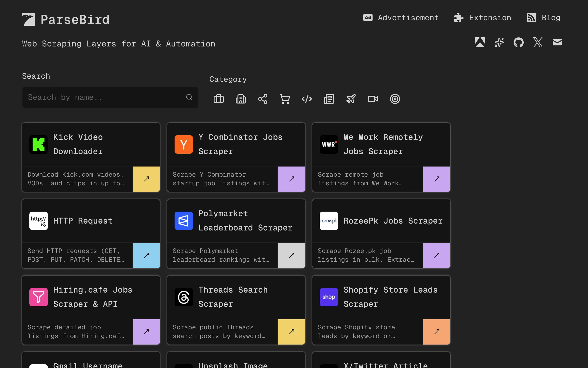Open the Extension menu item
588x368 pixels.
(x=483, y=17)
